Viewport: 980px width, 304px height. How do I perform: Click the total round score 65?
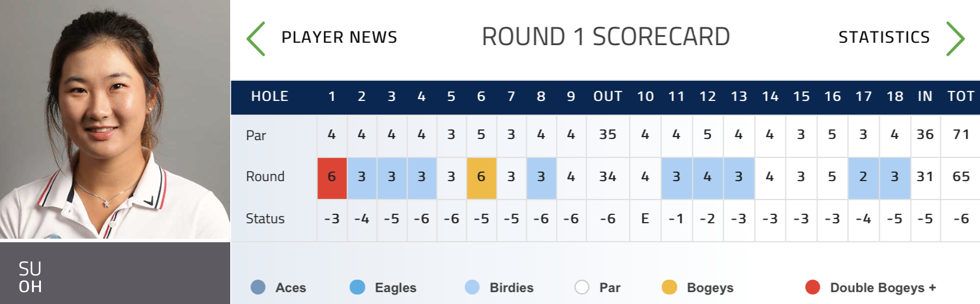pos(960,177)
